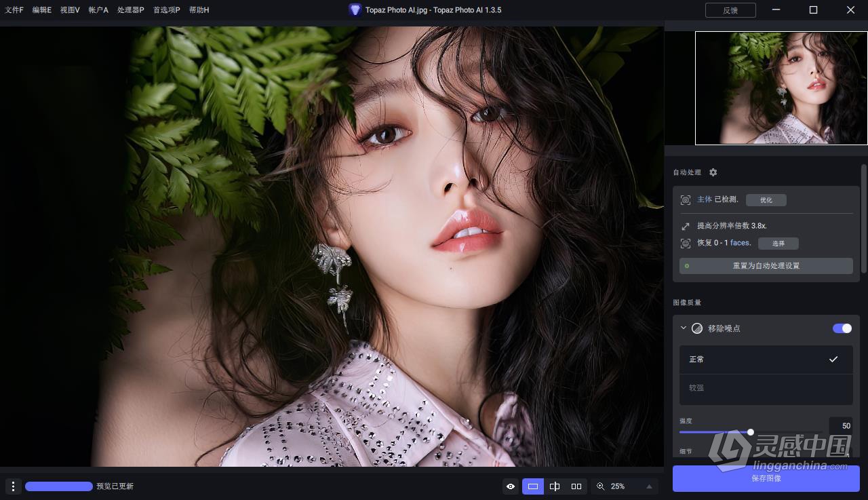Open the 视图V menu
This screenshot has height=500, width=868.
pyautogui.click(x=70, y=10)
